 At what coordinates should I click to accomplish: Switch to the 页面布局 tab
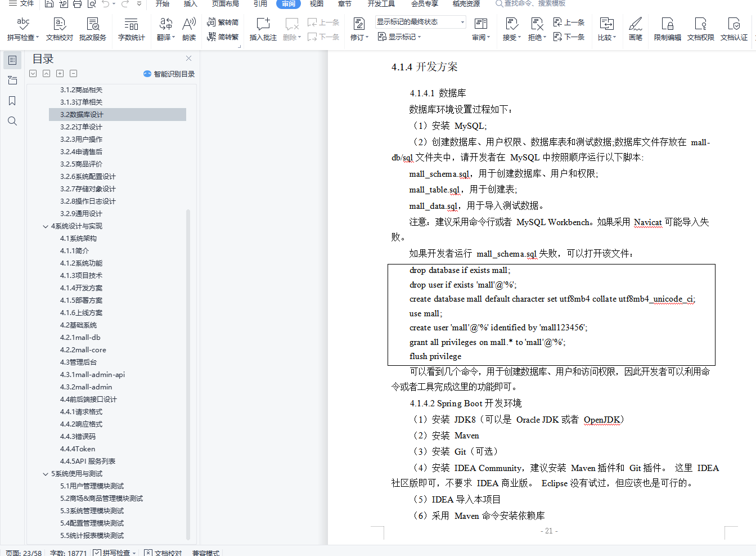225,4
